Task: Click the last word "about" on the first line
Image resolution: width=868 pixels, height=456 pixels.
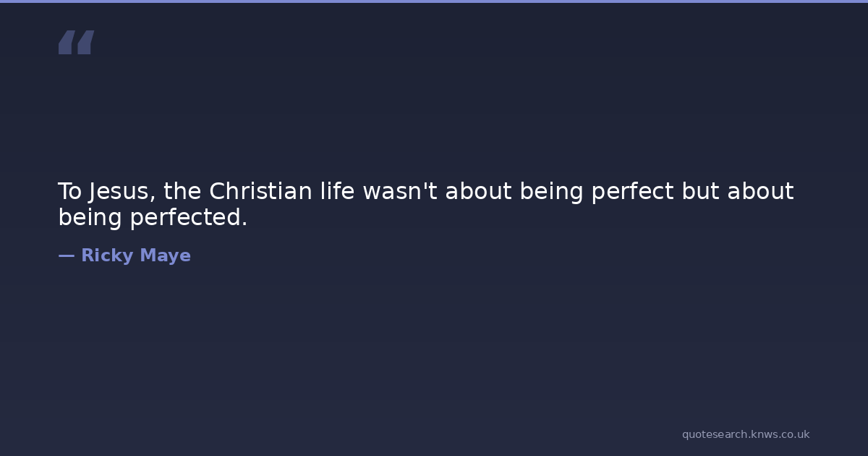Action: tap(760, 192)
